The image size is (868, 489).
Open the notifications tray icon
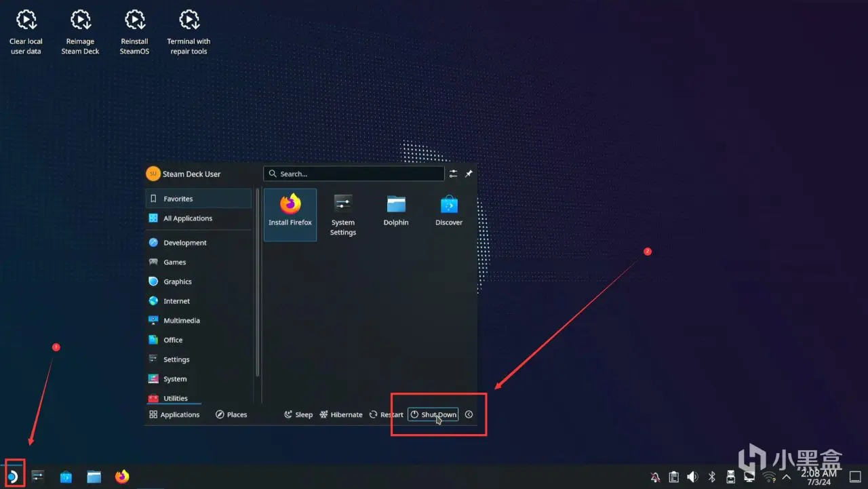(x=655, y=477)
